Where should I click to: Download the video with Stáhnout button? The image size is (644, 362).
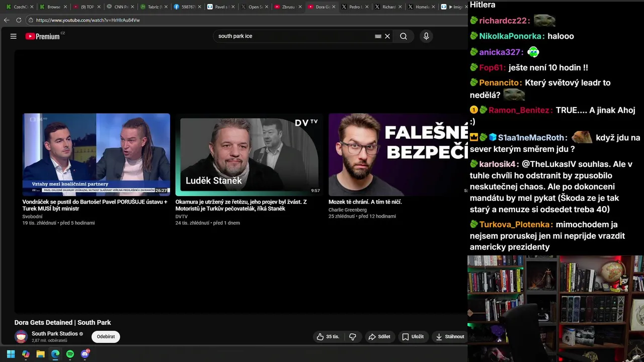(x=450, y=337)
